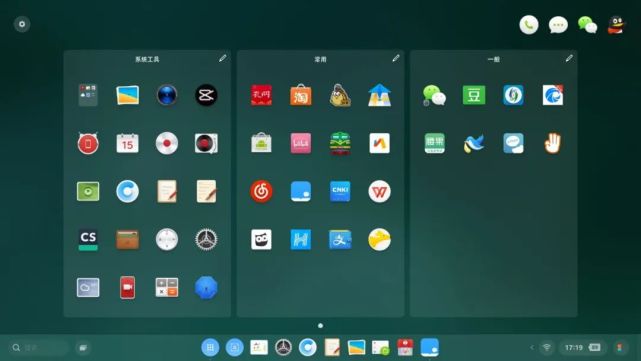Screen dimensions: 641x361
Task: Open the phone dialer shortcut top right
Action: pos(529,25)
